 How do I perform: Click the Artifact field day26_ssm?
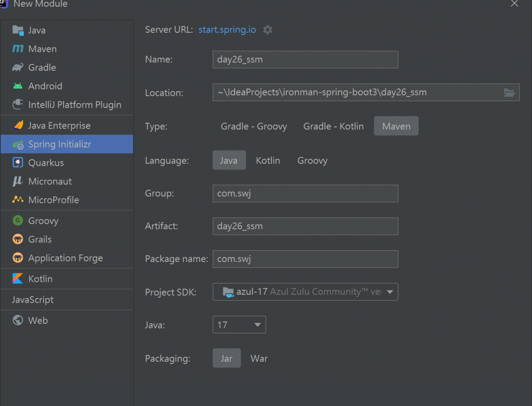click(305, 226)
